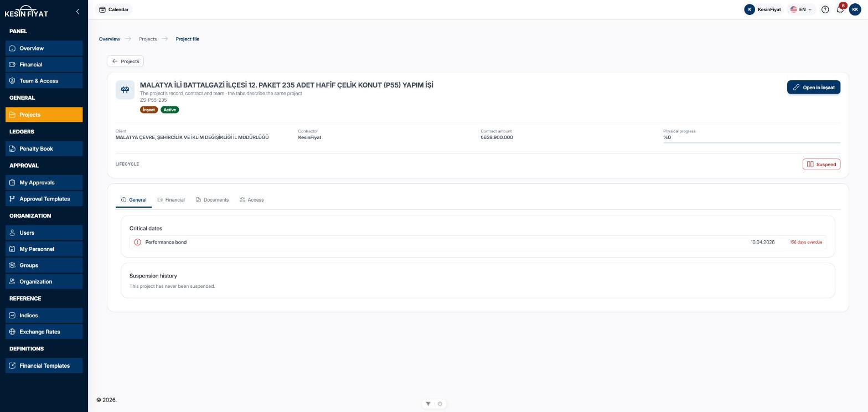Click the Performance bond row text
This screenshot has width=868, height=412.
click(x=166, y=242)
